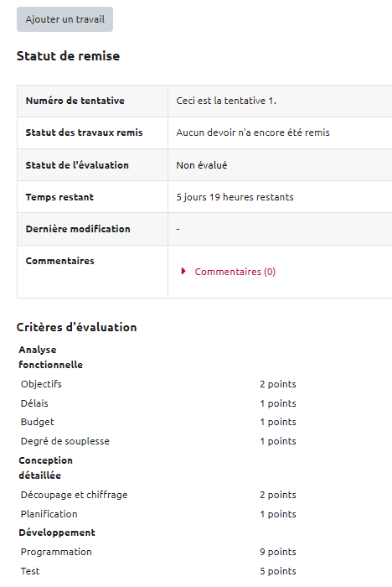The image size is (392, 587).
Task: Select the Conception détaillée group title
Action: click(45, 468)
